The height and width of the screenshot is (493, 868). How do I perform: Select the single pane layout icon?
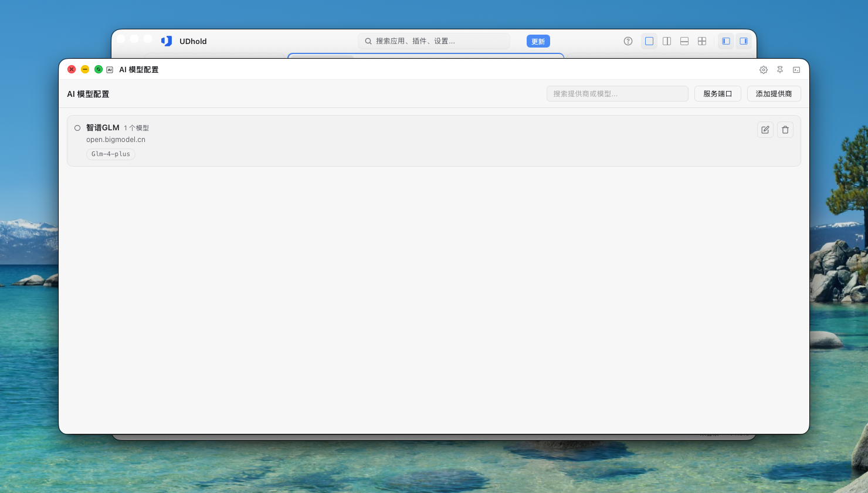click(649, 41)
